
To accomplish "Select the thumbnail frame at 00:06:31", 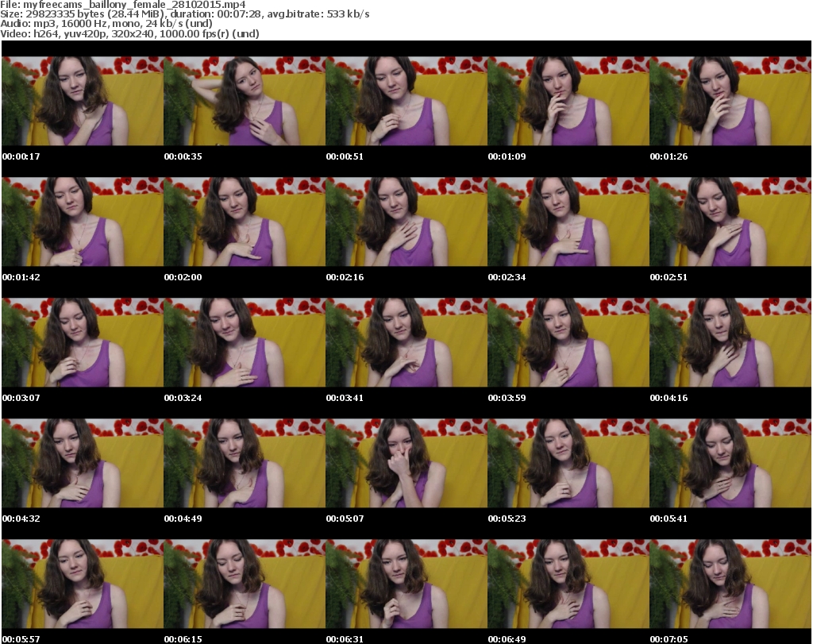I will click(406, 584).
